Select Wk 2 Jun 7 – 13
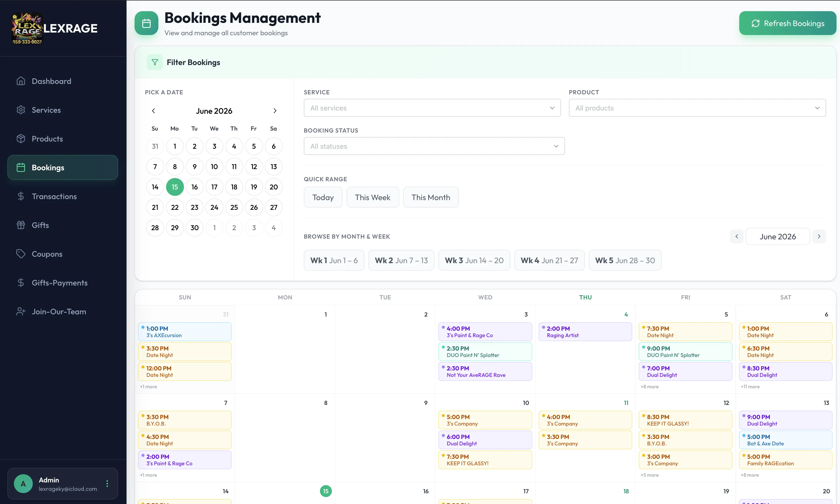The image size is (840, 504). (x=401, y=260)
